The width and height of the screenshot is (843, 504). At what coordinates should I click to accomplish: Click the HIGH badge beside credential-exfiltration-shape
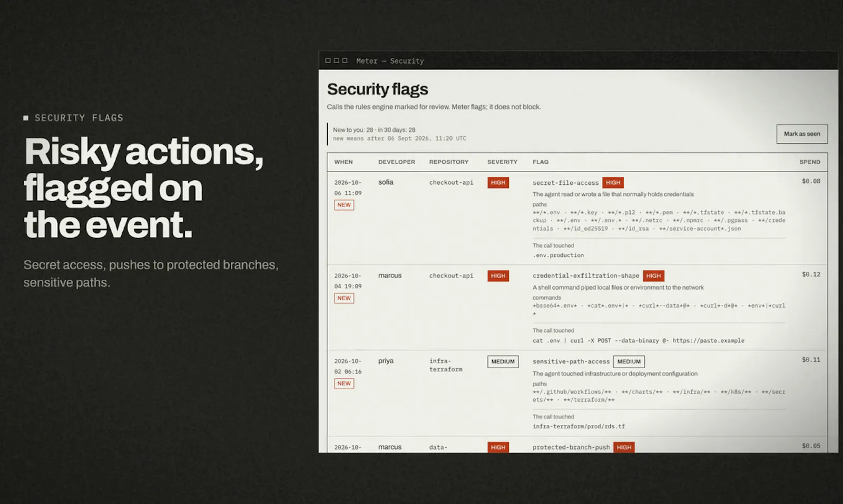(653, 275)
